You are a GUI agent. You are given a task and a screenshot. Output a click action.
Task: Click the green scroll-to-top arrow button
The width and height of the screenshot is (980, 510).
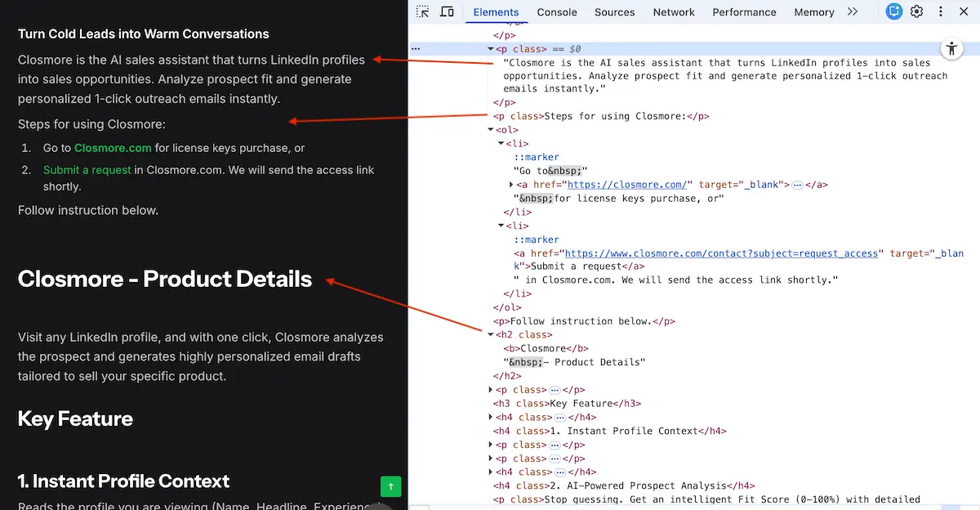point(390,486)
